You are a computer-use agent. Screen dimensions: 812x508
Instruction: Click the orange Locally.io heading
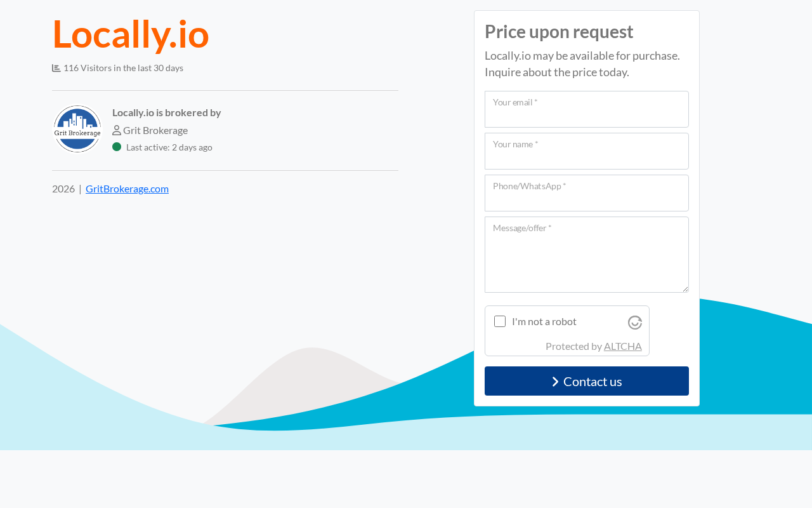131,34
